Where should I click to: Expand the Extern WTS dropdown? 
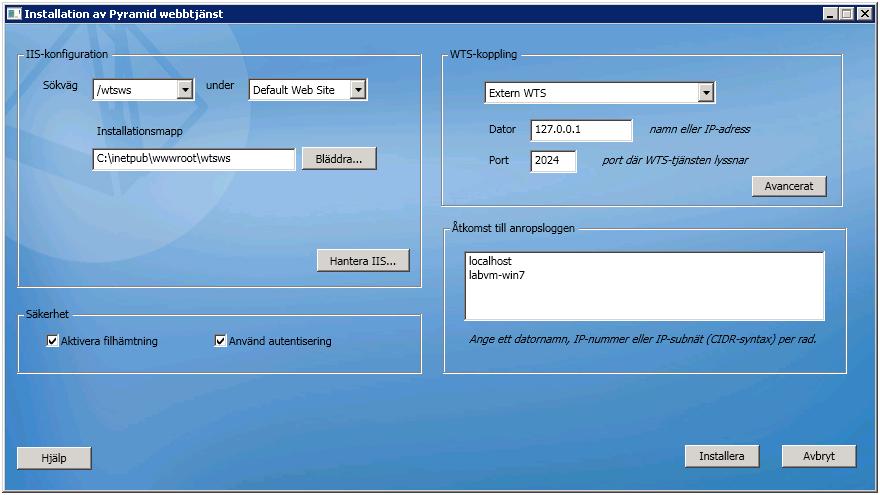click(706, 93)
